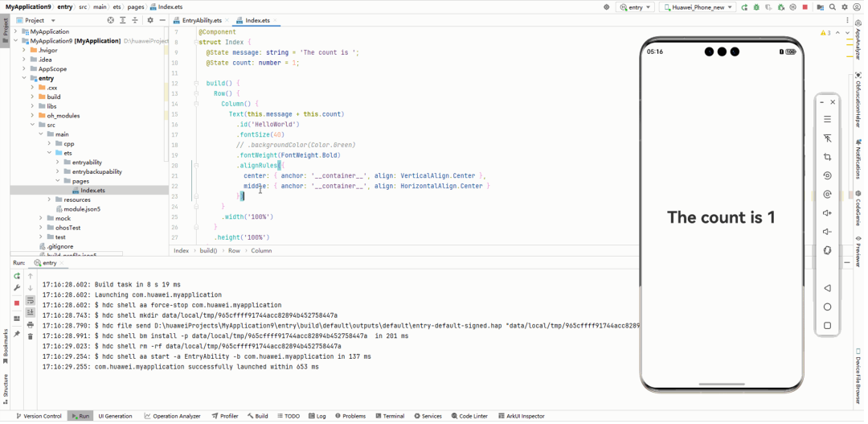Screen dimensions: 868x424
Task: Take emulator screenshot with crop icon
Action: pyautogui.click(x=827, y=157)
